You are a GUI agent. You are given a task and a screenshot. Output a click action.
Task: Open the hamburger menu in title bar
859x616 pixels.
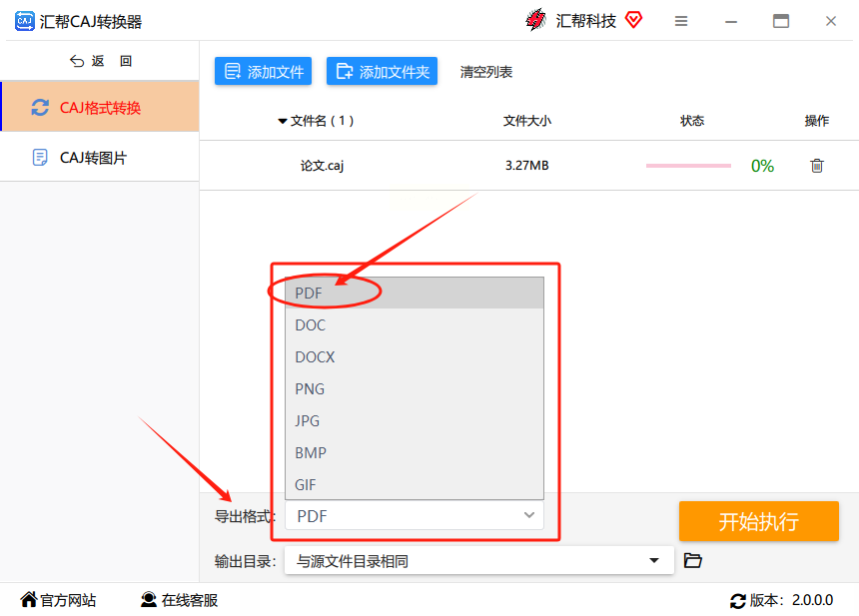click(x=681, y=21)
